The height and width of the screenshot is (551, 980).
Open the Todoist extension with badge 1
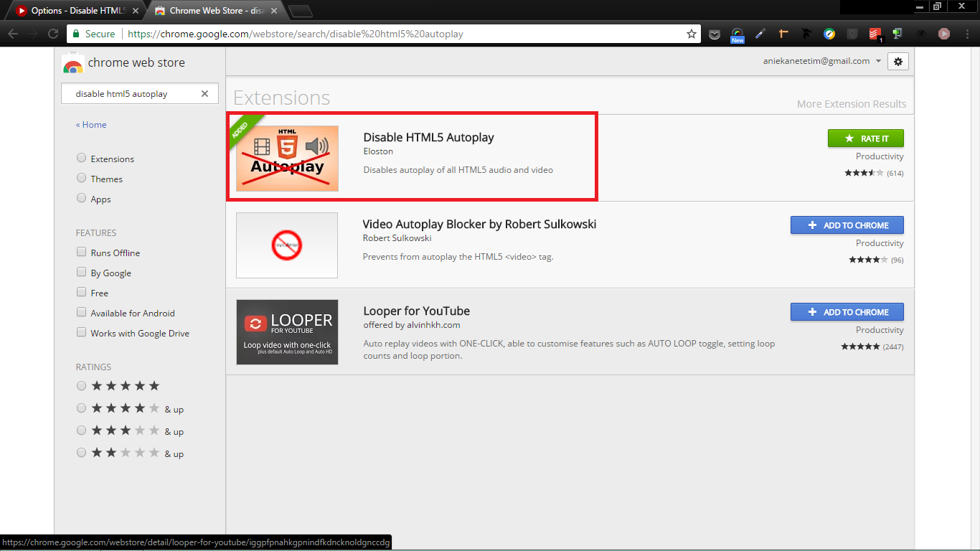(x=875, y=34)
